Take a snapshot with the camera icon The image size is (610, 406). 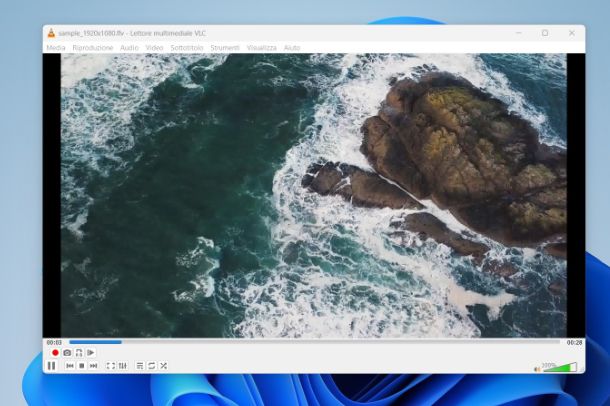(x=67, y=353)
